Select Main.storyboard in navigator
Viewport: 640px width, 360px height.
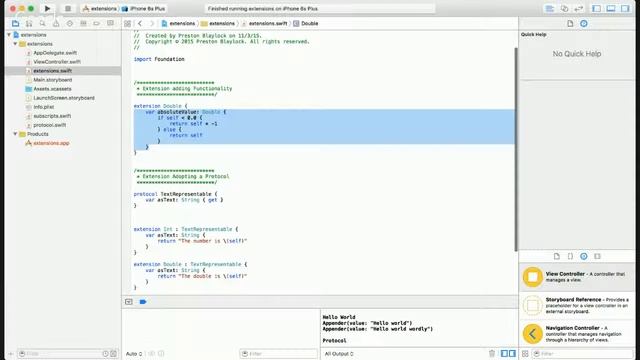(53, 80)
